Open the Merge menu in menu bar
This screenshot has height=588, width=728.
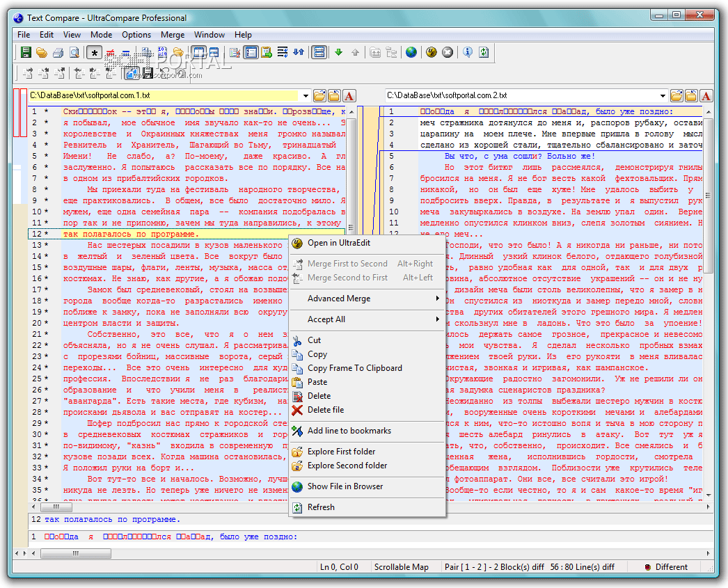(x=173, y=35)
